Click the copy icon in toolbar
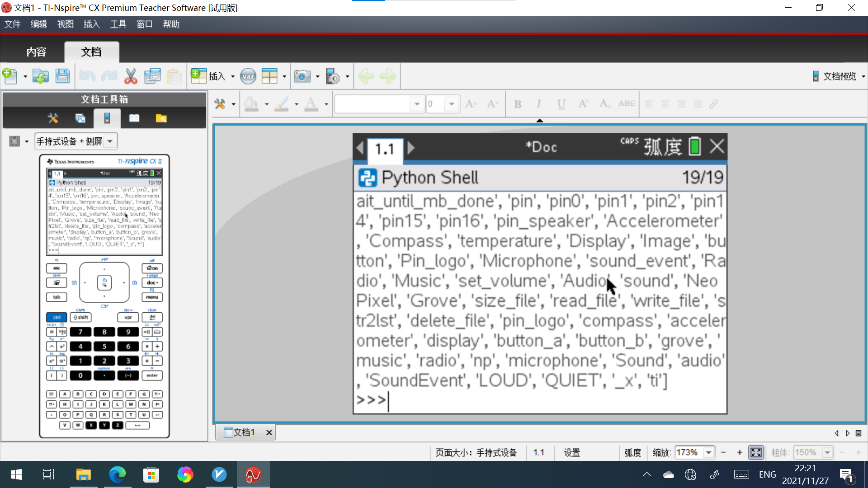The width and height of the screenshot is (868, 488). pos(152,76)
